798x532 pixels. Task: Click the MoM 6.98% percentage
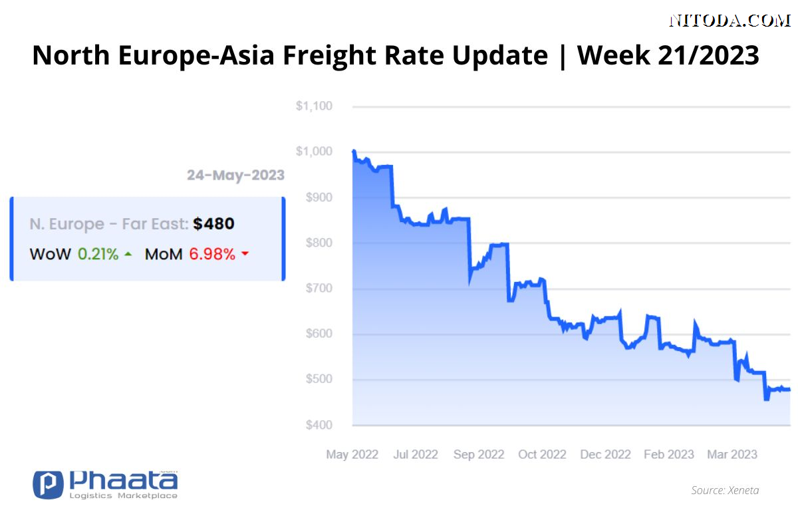point(212,254)
